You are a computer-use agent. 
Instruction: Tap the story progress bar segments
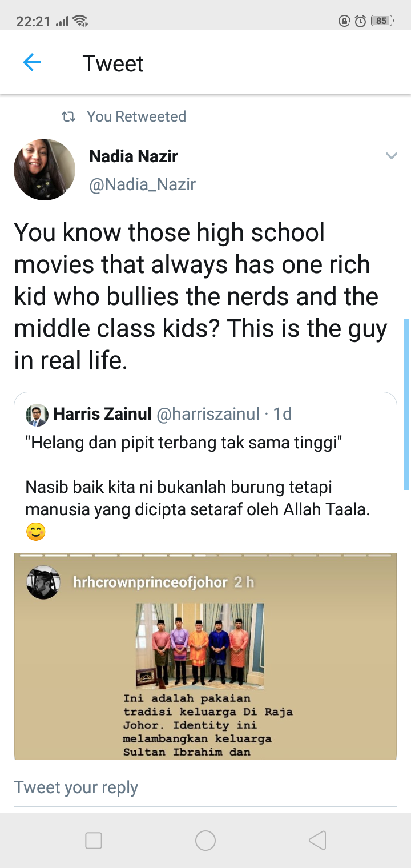205,554
